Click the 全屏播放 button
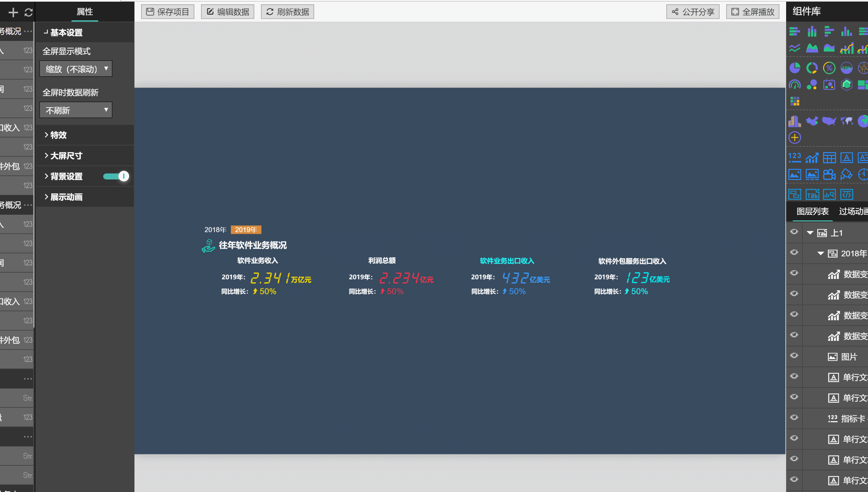Image resolution: width=868 pixels, height=492 pixels. (753, 12)
